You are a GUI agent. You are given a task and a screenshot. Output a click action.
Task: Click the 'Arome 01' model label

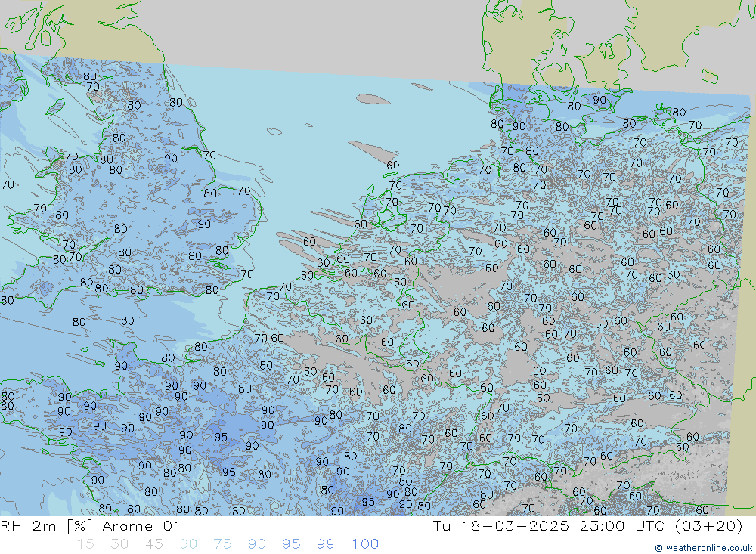141,526
